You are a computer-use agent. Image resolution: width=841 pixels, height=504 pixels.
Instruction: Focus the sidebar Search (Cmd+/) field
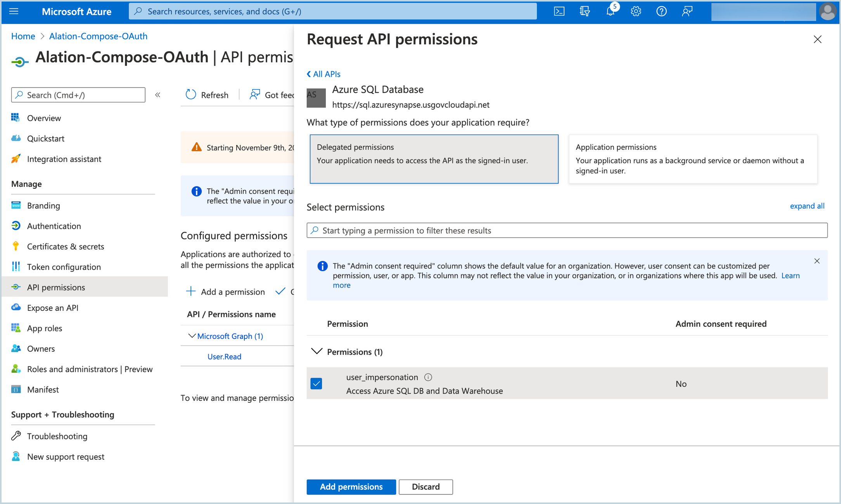[x=78, y=95]
